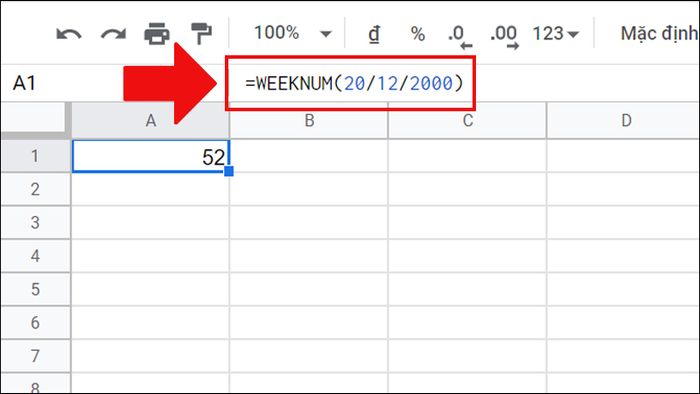Select column D header
The width and height of the screenshot is (700, 394).
point(624,120)
